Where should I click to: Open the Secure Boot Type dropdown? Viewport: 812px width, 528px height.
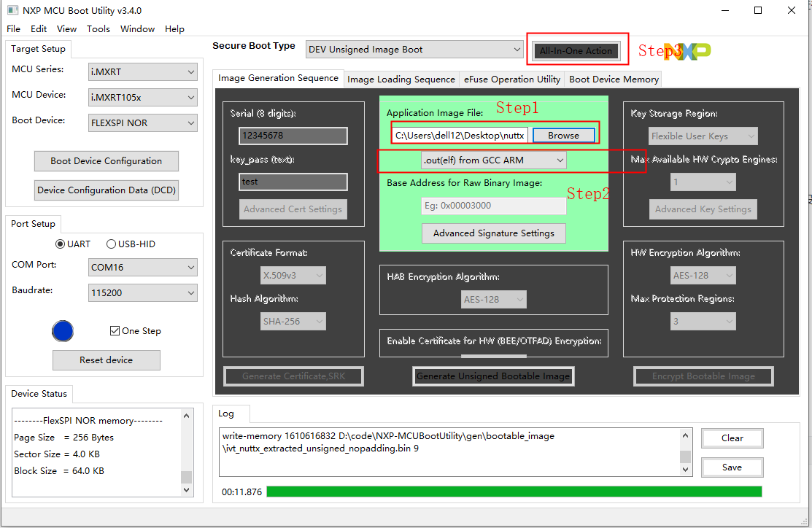pos(414,49)
